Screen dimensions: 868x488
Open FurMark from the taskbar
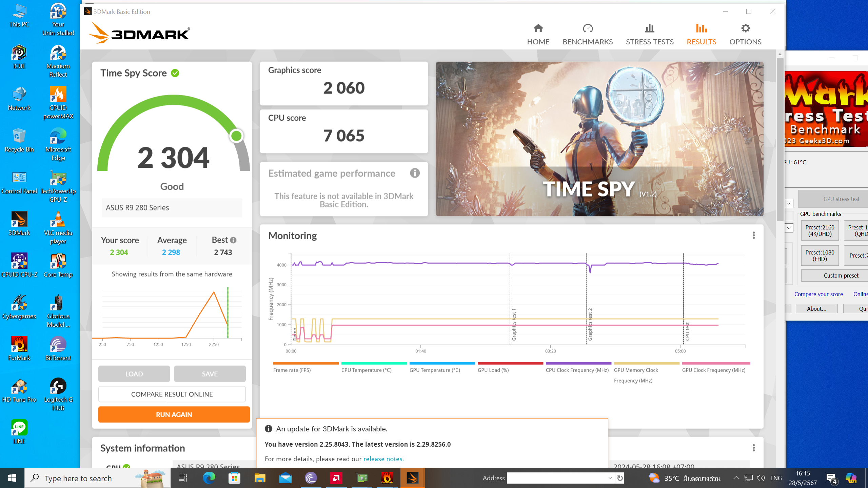pos(387,478)
